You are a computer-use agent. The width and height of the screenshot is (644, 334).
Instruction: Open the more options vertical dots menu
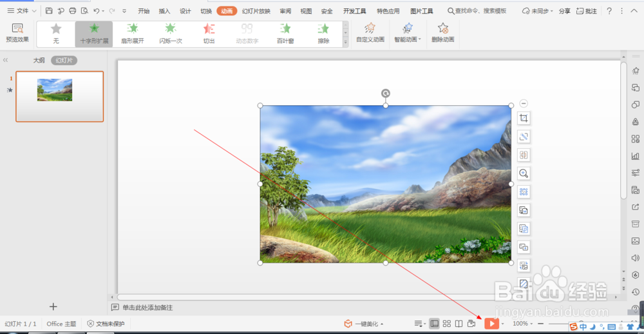(x=622, y=11)
